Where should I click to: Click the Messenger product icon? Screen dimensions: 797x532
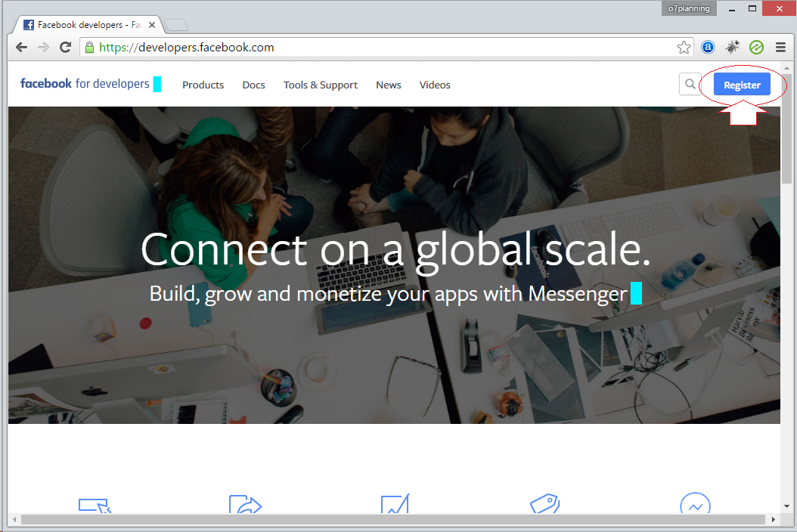[x=695, y=503]
